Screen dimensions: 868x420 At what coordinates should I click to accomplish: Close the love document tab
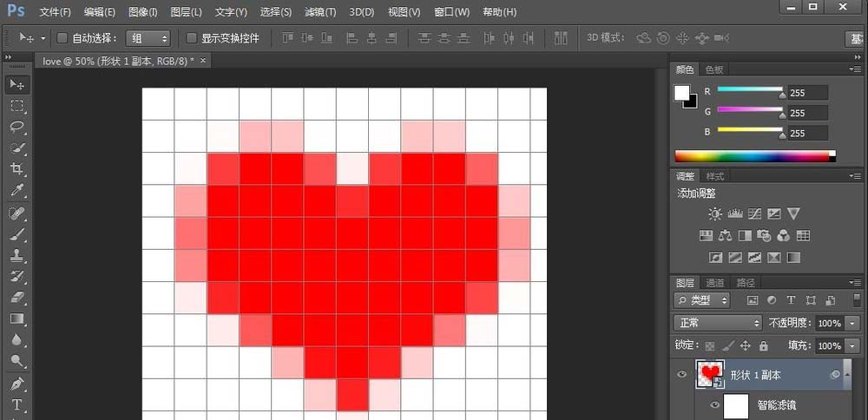[203, 61]
